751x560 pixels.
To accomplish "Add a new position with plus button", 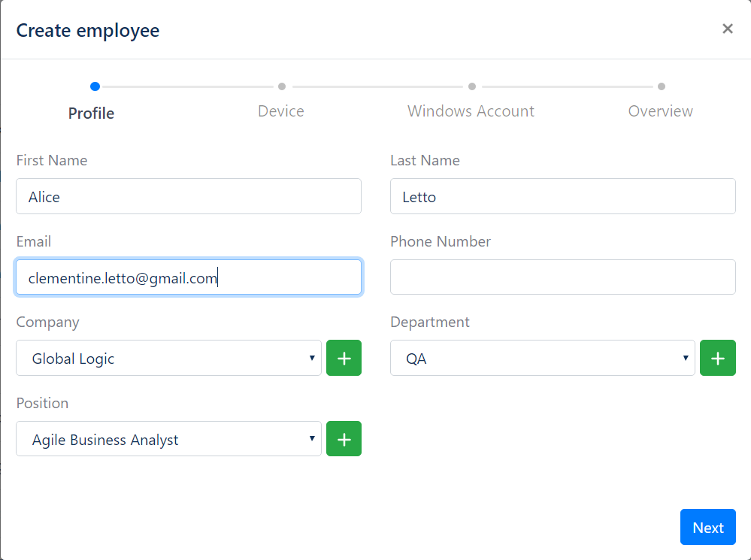I will click(x=344, y=439).
